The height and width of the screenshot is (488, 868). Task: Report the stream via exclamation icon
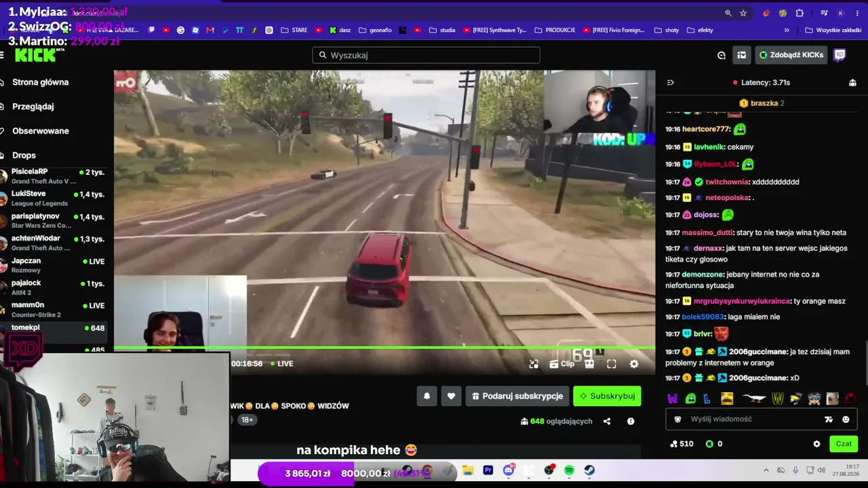pos(631,422)
